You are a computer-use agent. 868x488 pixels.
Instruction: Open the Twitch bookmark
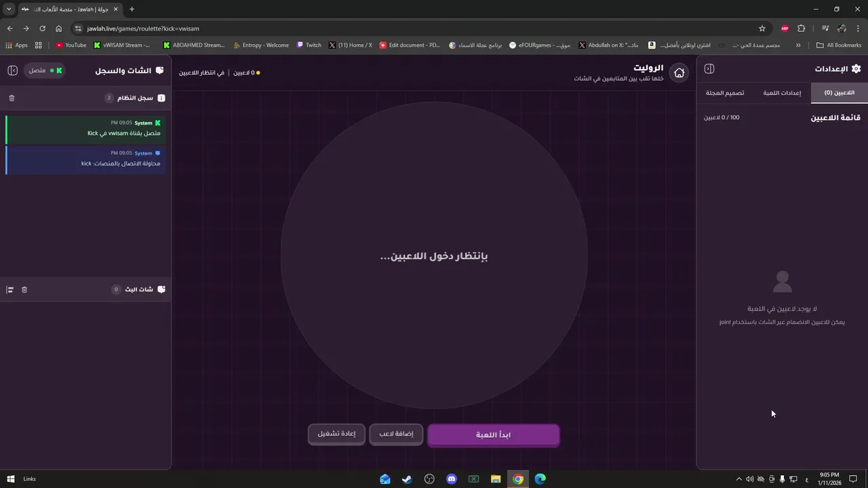point(309,45)
